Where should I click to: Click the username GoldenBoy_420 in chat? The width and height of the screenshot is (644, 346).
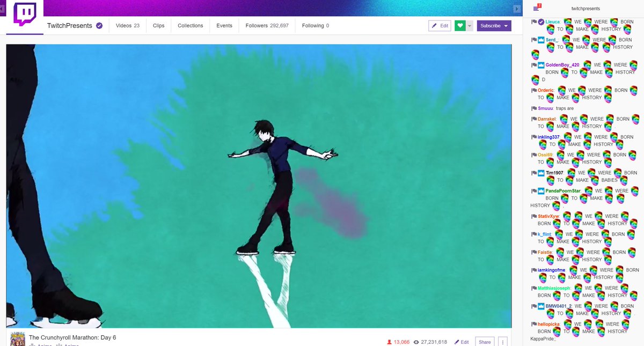562,65
